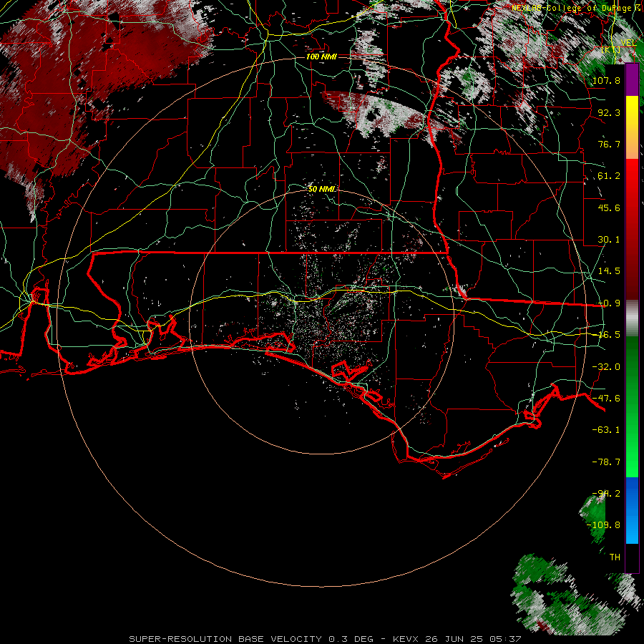Click the VEL legend title
Viewport: 644px width, 644px height.
click(628, 43)
